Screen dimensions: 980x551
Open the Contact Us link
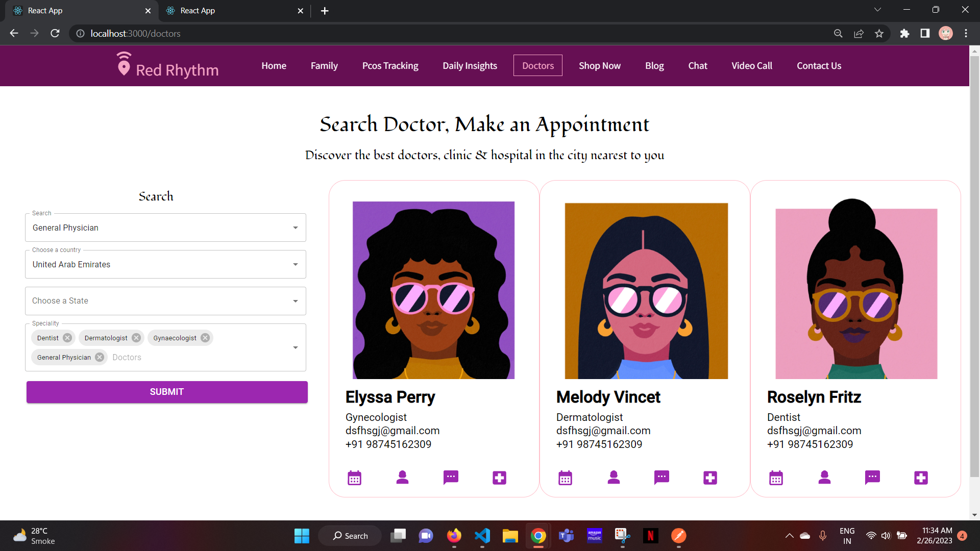pos(819,66)
